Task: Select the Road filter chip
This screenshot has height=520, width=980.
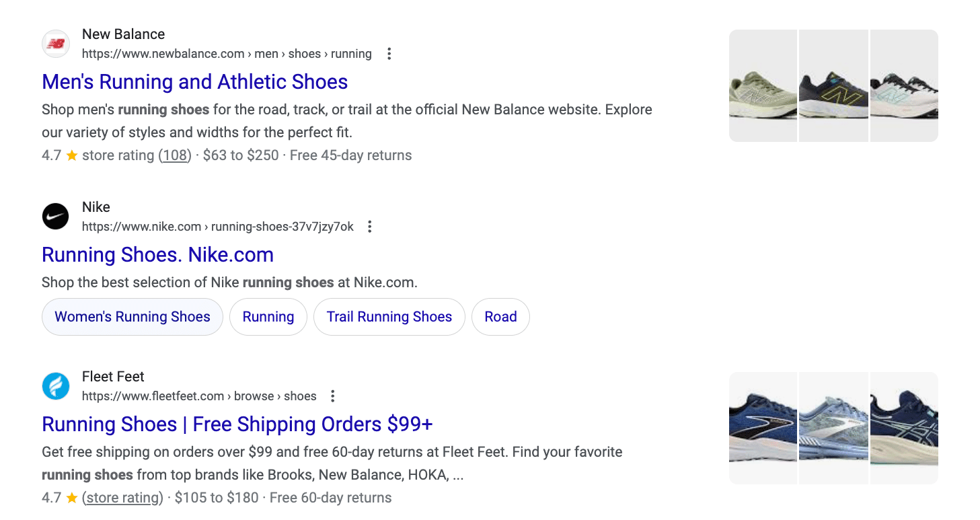Action: pos(500,316)
